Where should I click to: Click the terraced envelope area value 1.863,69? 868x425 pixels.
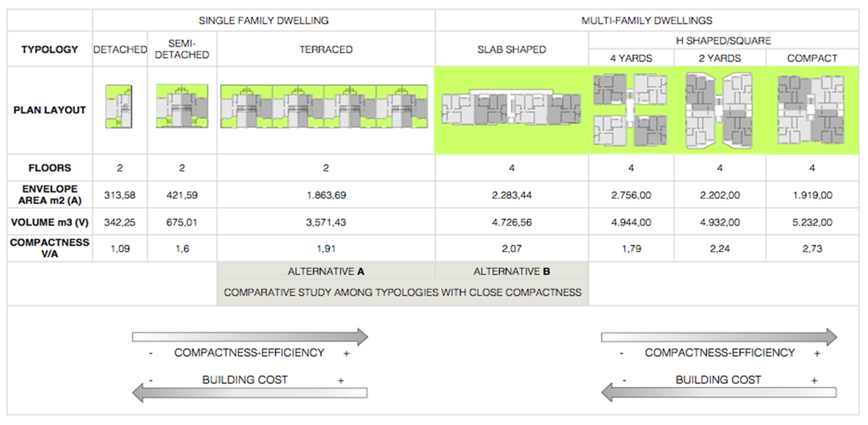[326, 195]
